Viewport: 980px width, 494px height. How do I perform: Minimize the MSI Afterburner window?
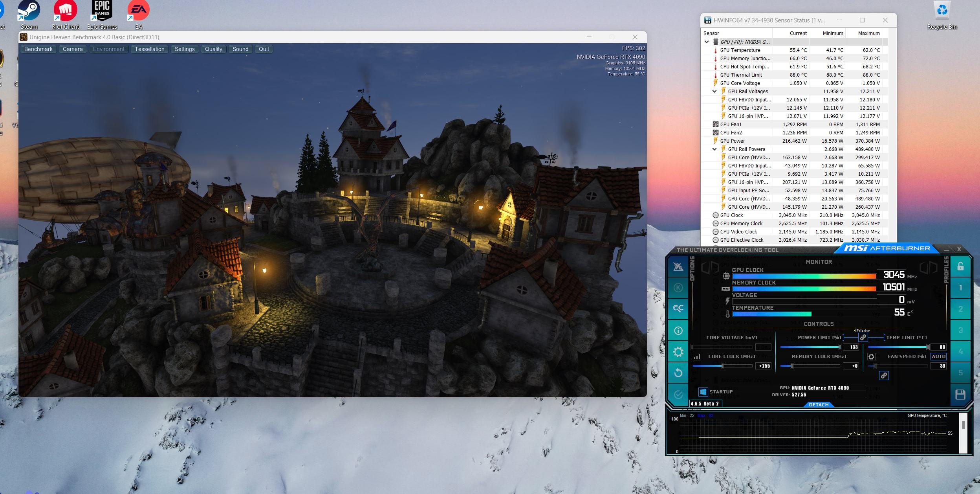946,250
